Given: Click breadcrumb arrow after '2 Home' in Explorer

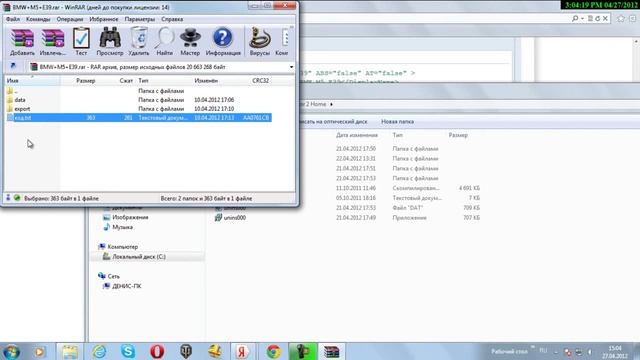Looking at the screenshot, I should [x=331, y=104].
